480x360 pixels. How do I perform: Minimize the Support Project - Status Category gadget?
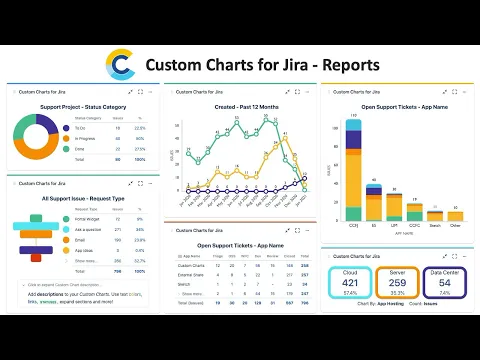point(130,92)
